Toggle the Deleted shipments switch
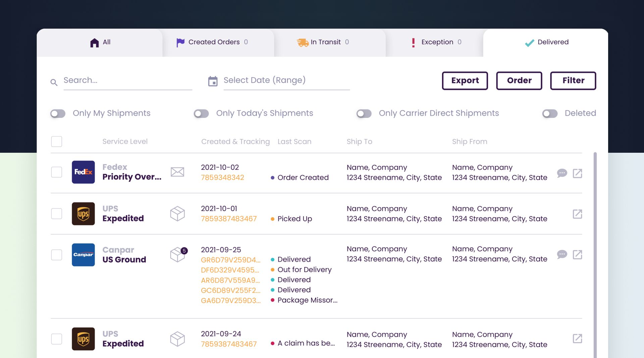The height and width of the screenshot is (358, 644). tap(550, 114)
